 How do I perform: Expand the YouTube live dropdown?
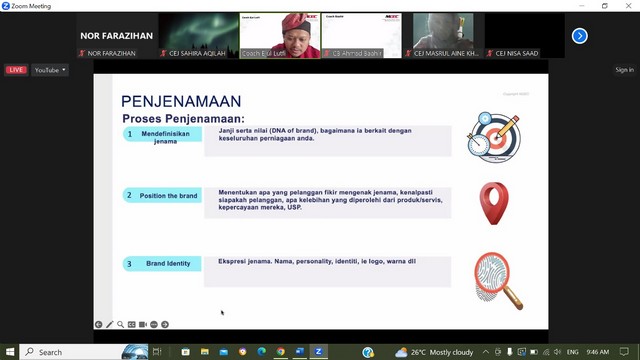[x=50, y=70]
